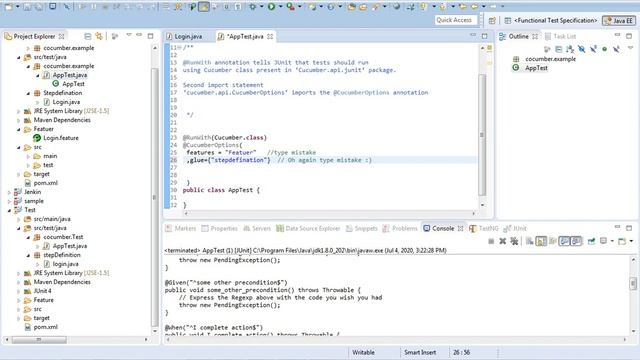The image size is (640, 360).
Task: Toggle Pin Console button
Action: (x=591, y=241)
